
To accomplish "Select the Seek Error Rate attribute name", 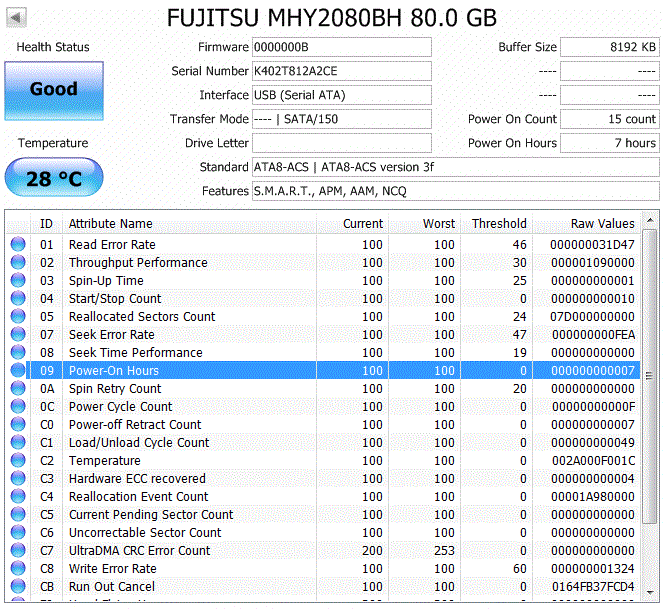I will pos(112,335).
